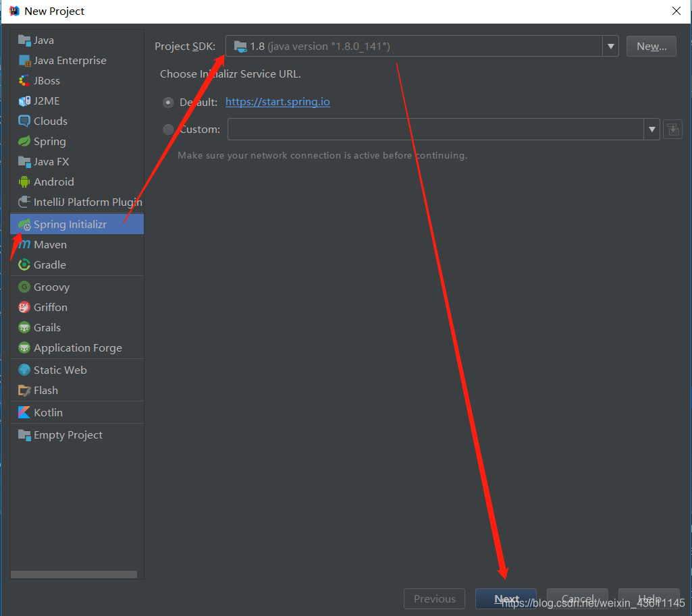692x616 pixels.
Task: Click the Previous button
Action: 434,599
